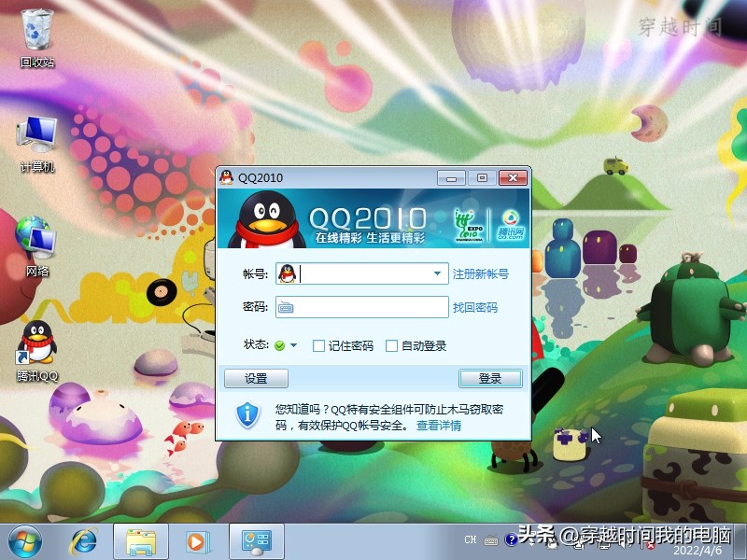This screenshot has width=747, height=560.
Task: Select the Network desktop icon
Action: [x=37, y=246]
